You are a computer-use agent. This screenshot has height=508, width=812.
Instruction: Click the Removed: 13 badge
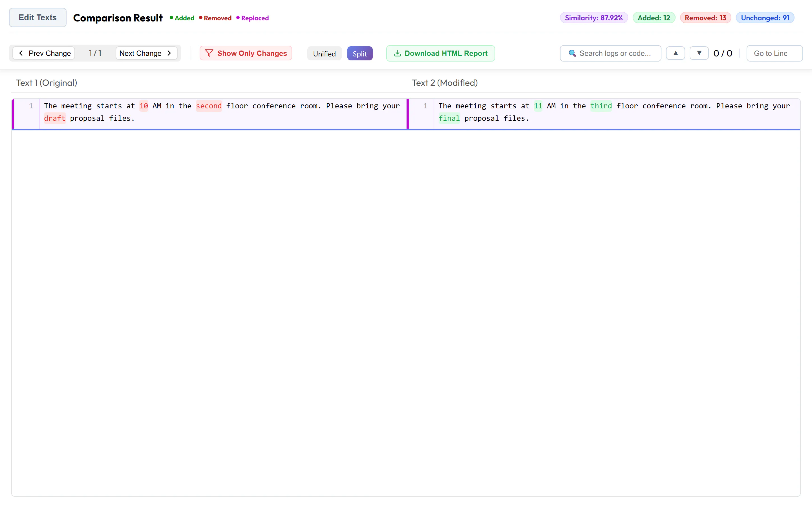coord(705,18)
